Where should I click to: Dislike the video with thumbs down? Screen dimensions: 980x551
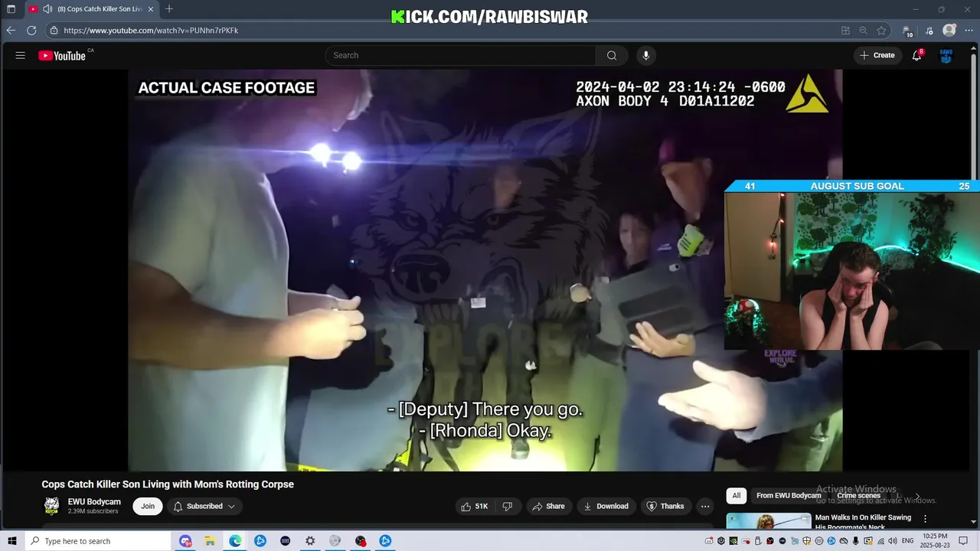tap(507, 506)
